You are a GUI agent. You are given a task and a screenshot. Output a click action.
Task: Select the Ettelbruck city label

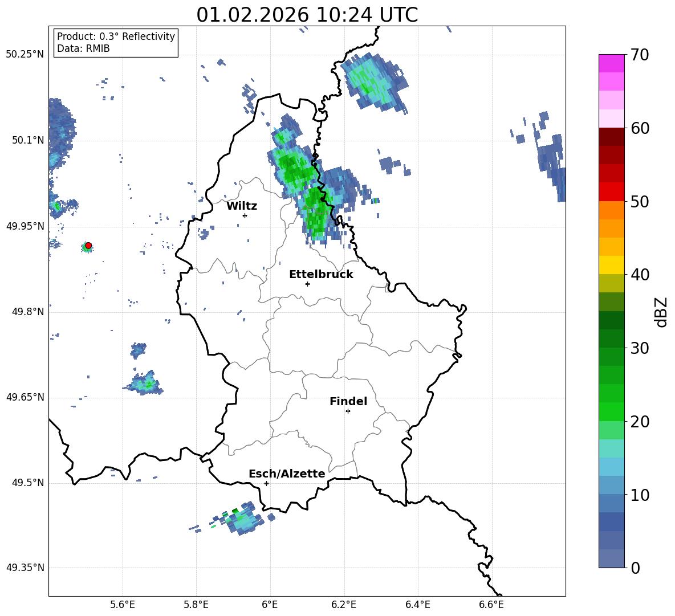(321, 275)
